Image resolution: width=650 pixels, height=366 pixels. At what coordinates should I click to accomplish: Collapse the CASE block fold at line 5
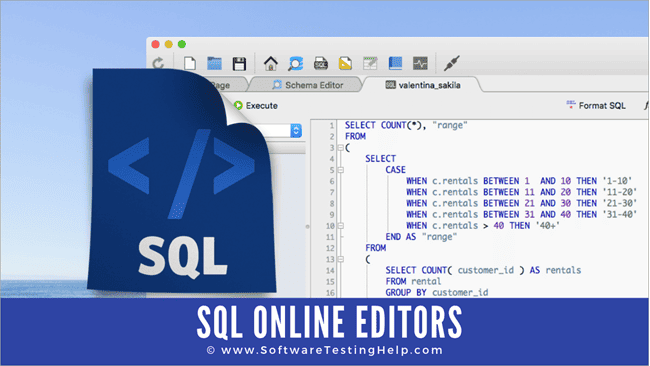[x=340, y=170]
